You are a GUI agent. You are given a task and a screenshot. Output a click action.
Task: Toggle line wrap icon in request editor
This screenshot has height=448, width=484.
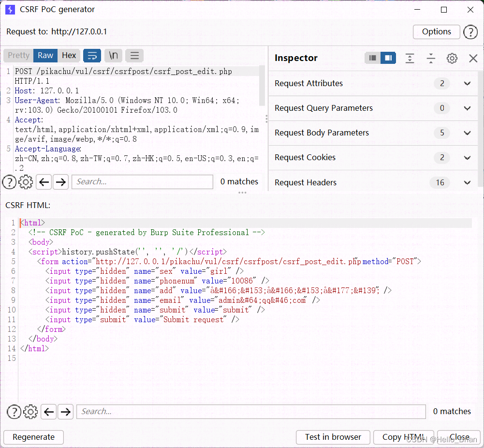[x=92, y=56]
